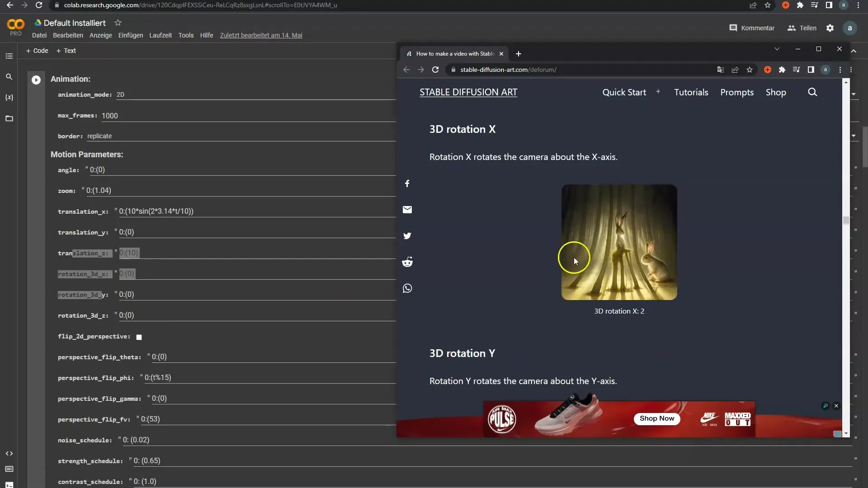Screen dimensions: 868x488
Task: Open Colab code snippets icon
Action: (x=9, y=453)
